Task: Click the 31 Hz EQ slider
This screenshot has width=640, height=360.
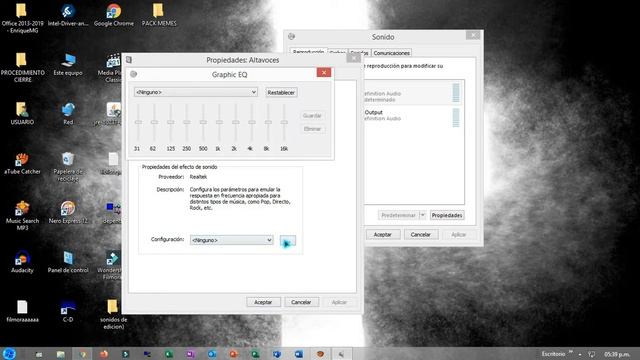Action: tap(138, 122)
